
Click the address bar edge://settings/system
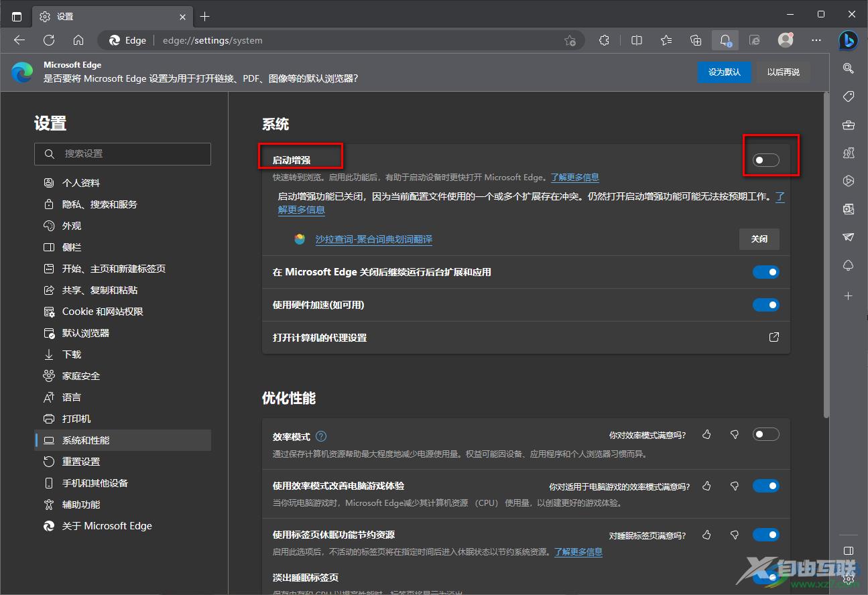coord(342,40)
